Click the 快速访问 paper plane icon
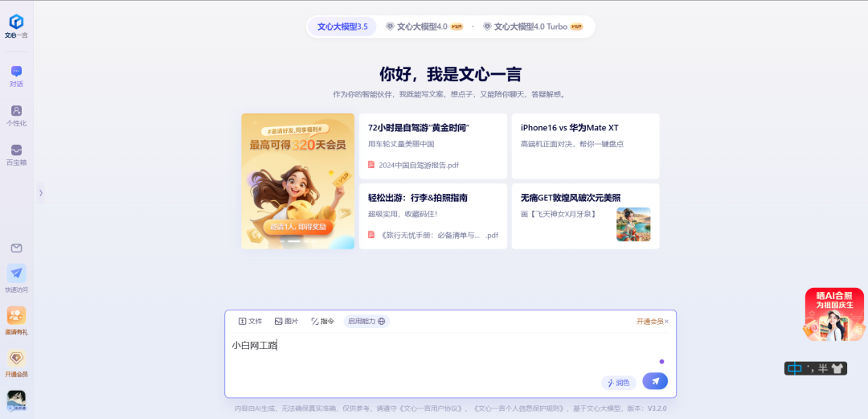The height and width of the screenshot is (419, 868). tap(16, 273)
